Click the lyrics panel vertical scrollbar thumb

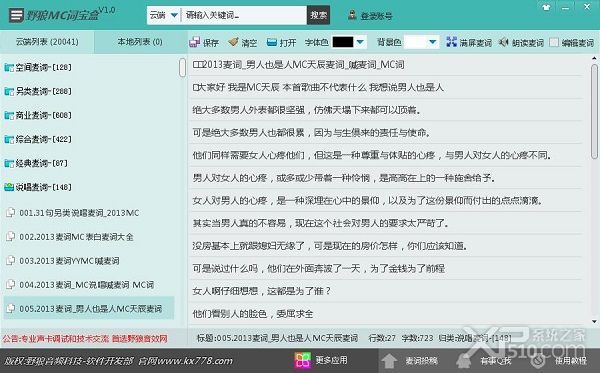pos(594,111)
